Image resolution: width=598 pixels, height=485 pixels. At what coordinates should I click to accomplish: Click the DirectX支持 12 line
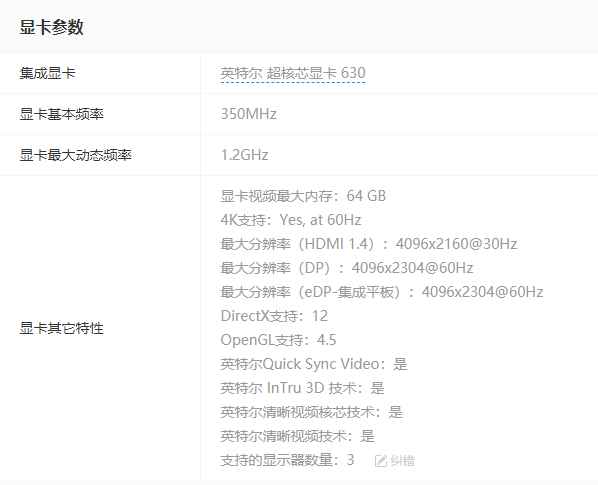click(x=274, y=316)
